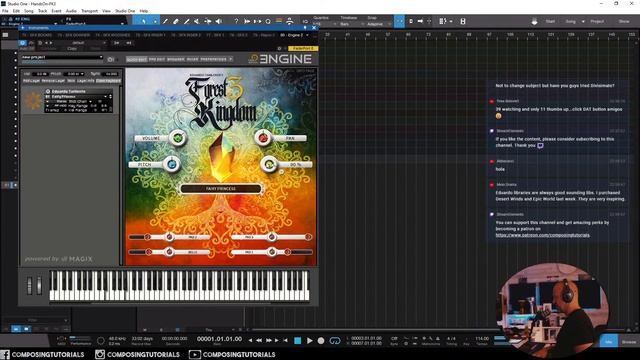Viewport: 640px width, 360px height.
Task: Open the gear settings in Instruments window
Action: pos(279,49)
